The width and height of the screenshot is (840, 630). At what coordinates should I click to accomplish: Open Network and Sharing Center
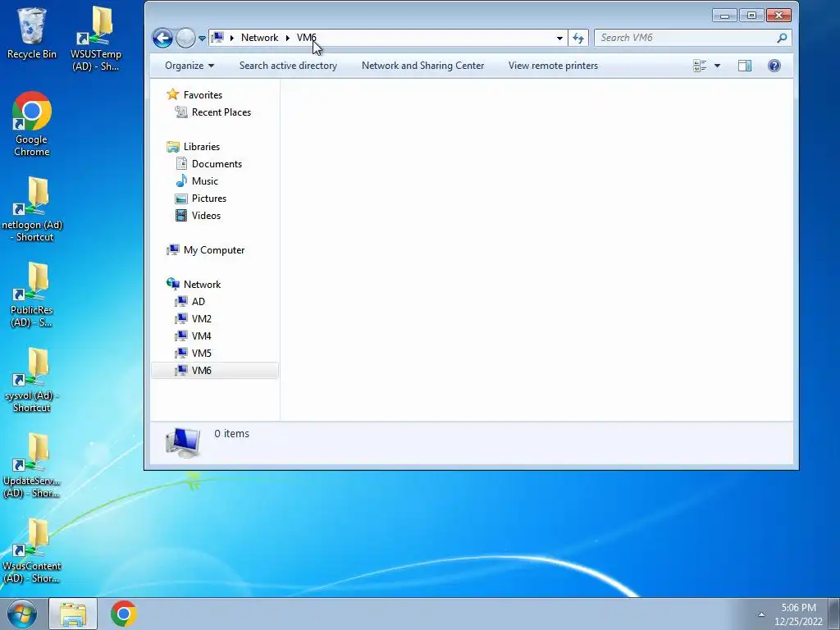tap(422, 66)
